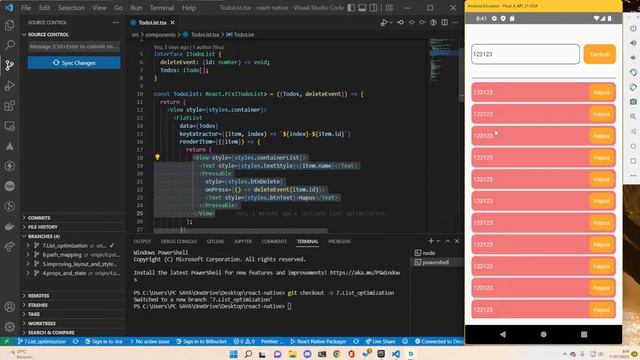640x360 pixels.
Task: Expand the 7.List_optimization branch node
Action: click(x=28, y=245)
